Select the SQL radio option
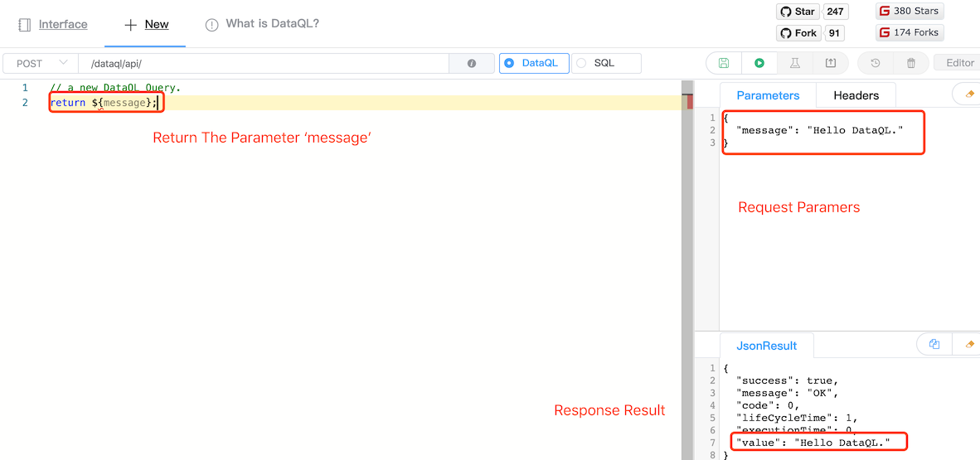Screen dimensions: 980x460 point(606,63)
